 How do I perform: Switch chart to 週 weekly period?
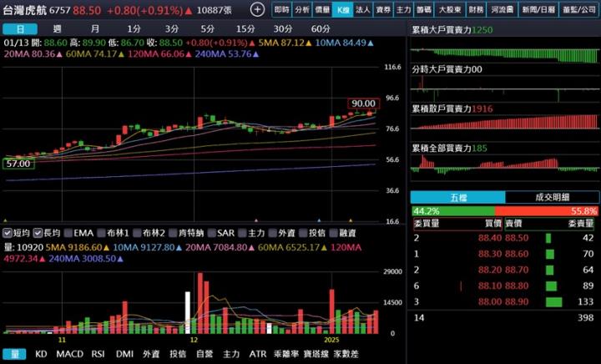[58, 29]
